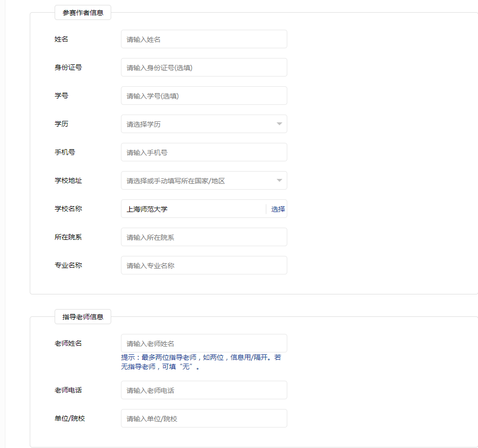The image size is (478, 448).
Task: Click the 专业名称 input field
Action: [204, 265]
